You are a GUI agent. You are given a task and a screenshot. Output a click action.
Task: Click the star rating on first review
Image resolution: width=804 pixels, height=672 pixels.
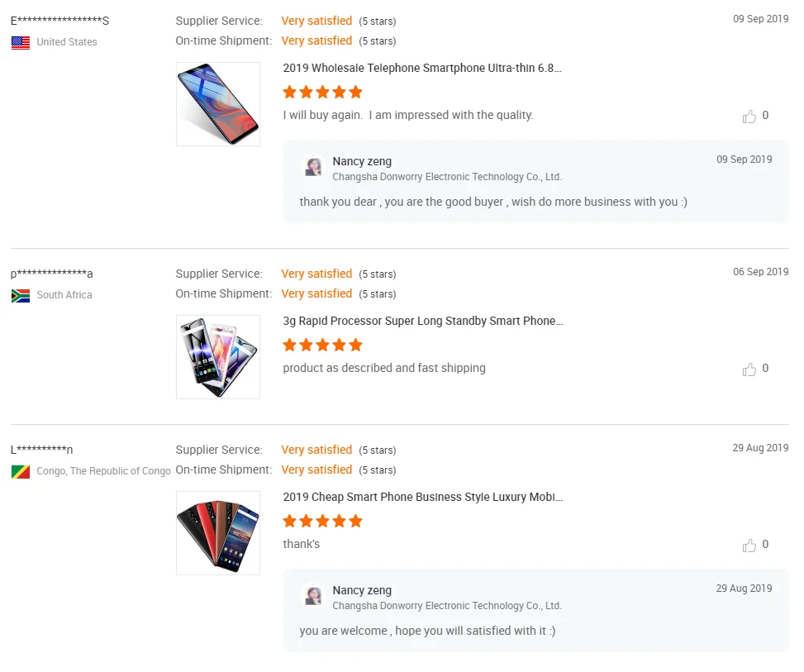[x=322, y=92]
